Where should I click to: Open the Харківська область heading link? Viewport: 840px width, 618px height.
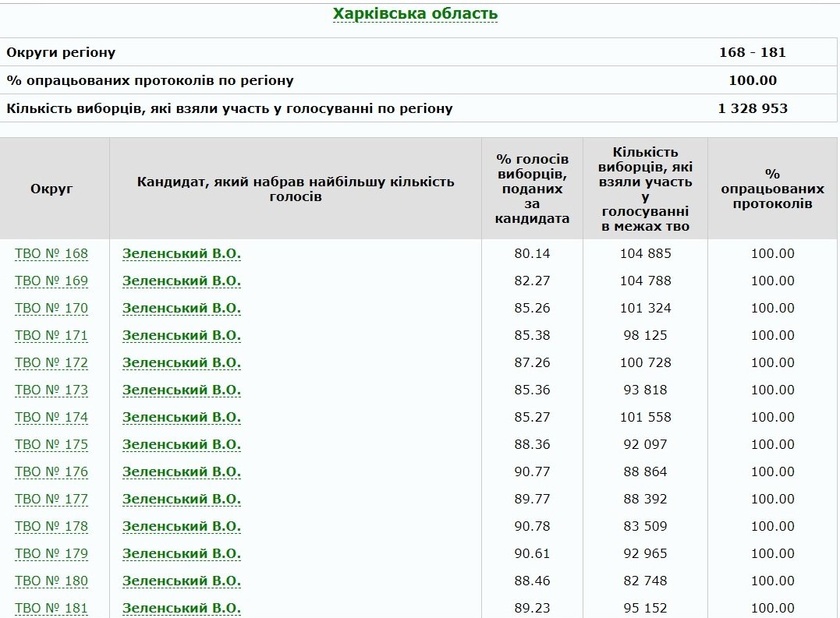pos(415,14)
